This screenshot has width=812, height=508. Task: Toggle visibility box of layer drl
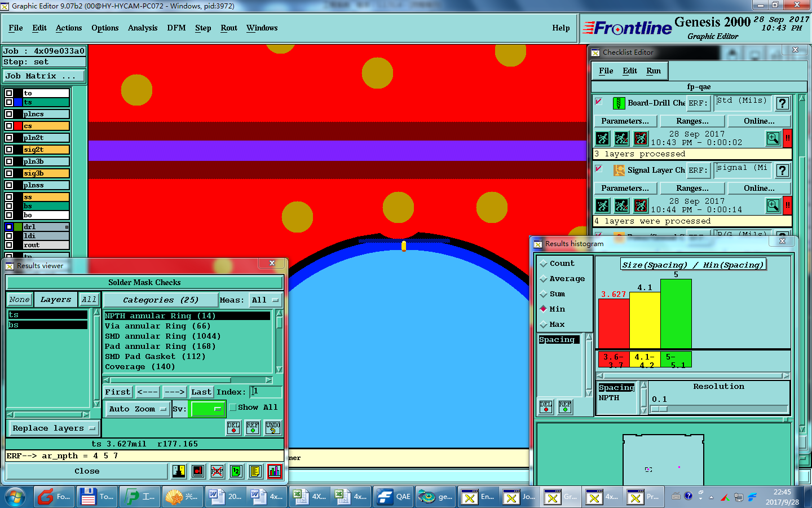pos(9,227)
